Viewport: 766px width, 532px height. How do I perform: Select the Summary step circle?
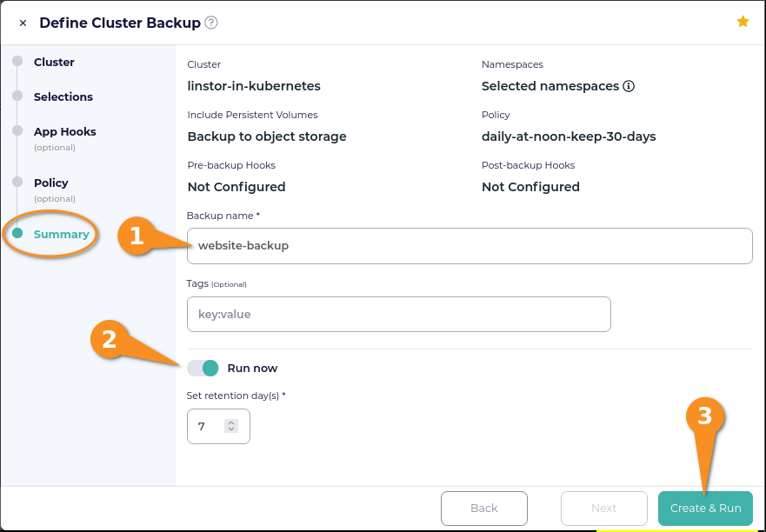click(17, 233)
